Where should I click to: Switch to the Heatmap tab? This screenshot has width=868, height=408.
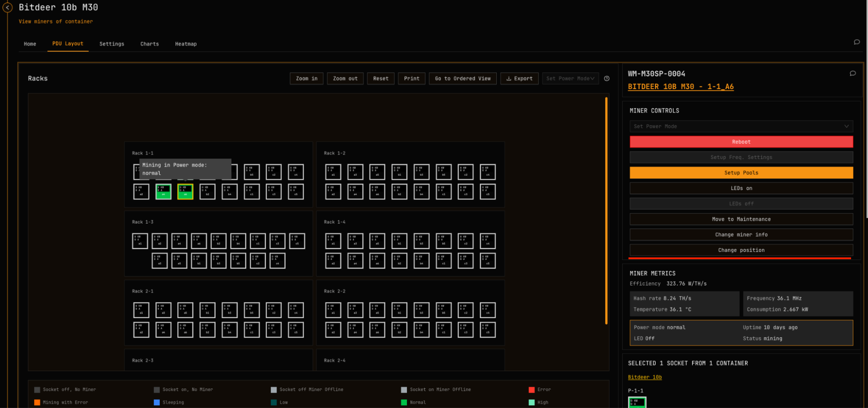click(x=186, y=44)
